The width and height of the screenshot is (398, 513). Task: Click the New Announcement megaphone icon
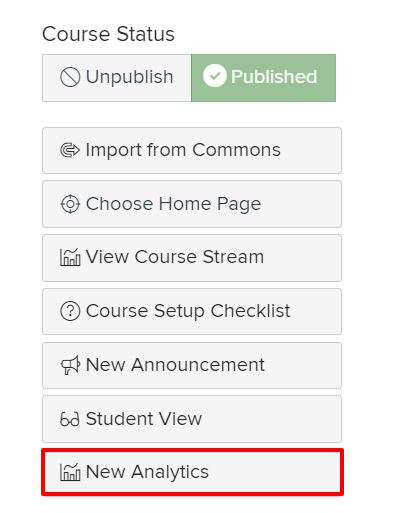coord(70,365)
